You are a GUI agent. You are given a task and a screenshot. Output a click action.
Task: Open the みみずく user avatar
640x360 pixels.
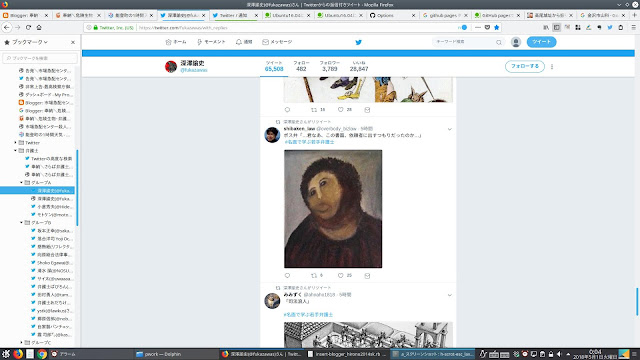point(272,301)
